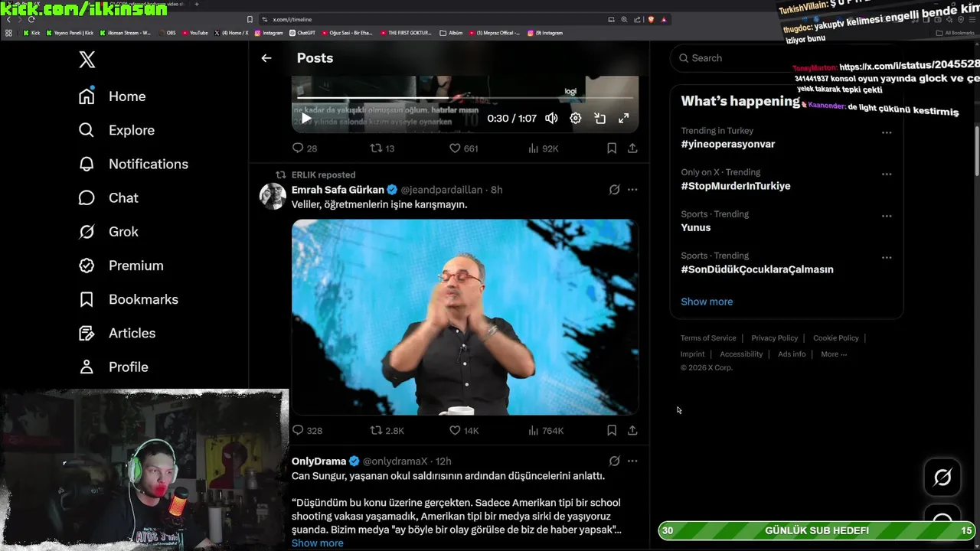Open Grok actions on OnlyDrama post
Image resolution: width=980 pixels, height=551 pixels.
[614, 461]
